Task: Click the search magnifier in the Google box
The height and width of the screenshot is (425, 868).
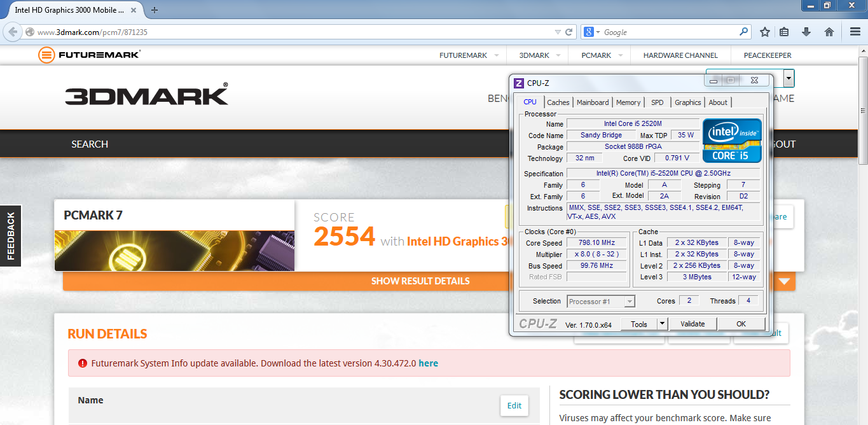Action: [x=744, y=32]
